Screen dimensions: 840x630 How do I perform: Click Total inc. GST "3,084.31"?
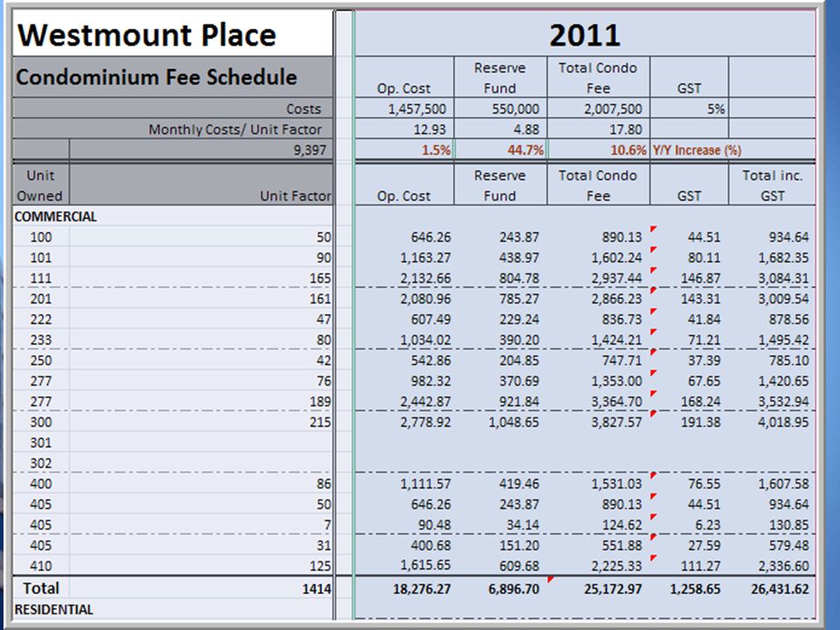pyautogui.click(x=783, y=278)
